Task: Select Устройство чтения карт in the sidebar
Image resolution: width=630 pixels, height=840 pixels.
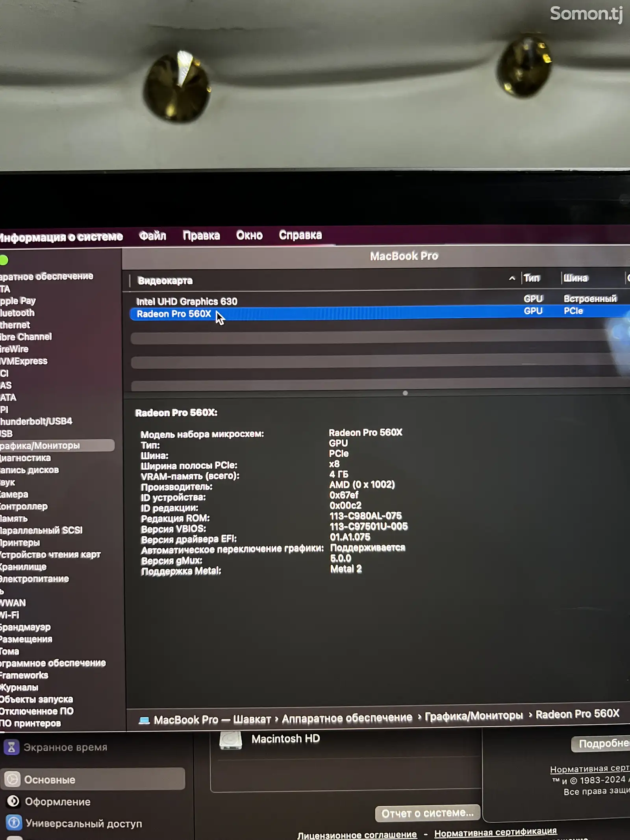Action: pos(50,555)
